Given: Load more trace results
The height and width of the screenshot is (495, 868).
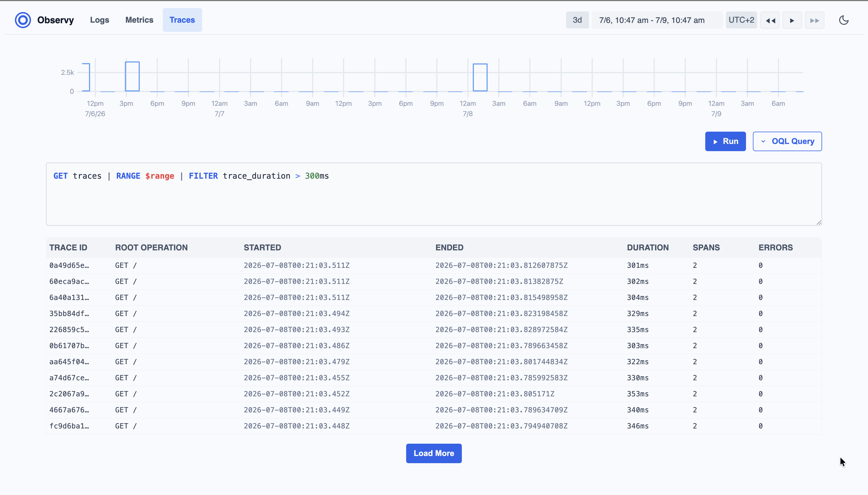Looking at the screenshot, I should 434,453.
